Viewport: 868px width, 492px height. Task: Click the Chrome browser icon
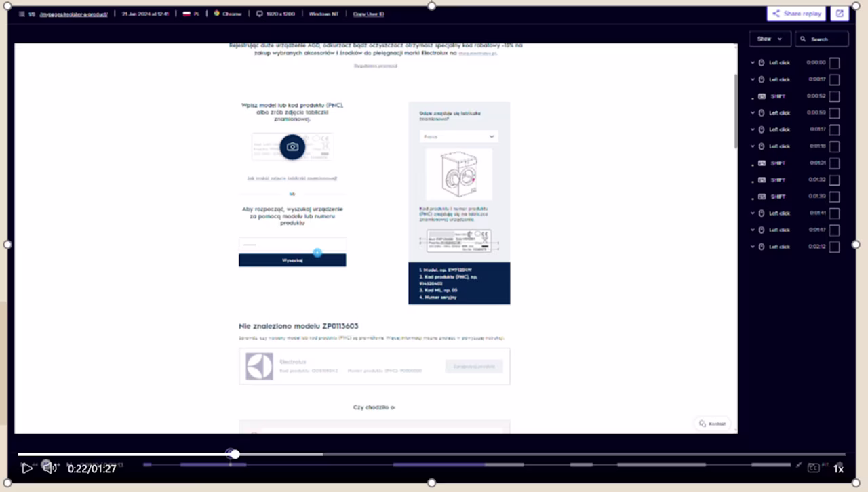217,14
